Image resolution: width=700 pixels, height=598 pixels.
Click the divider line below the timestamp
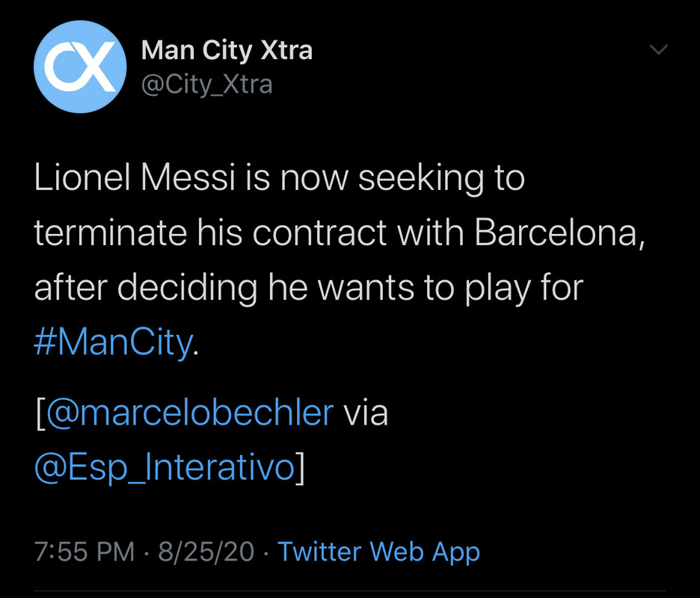pyautogui.click(x=350, y=592)
